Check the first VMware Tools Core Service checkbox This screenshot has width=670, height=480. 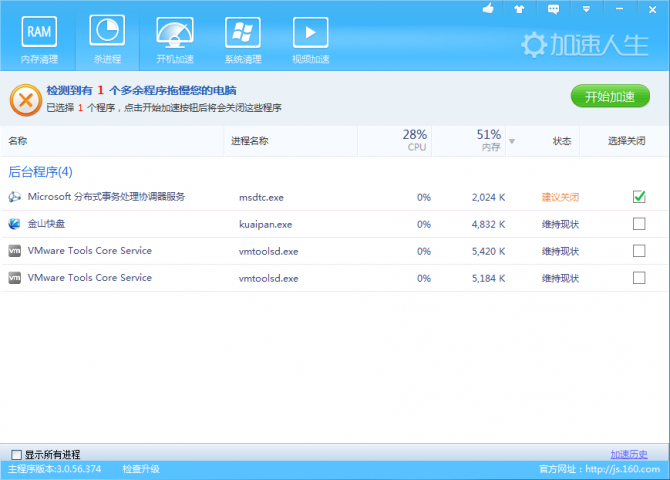point(639,251)
